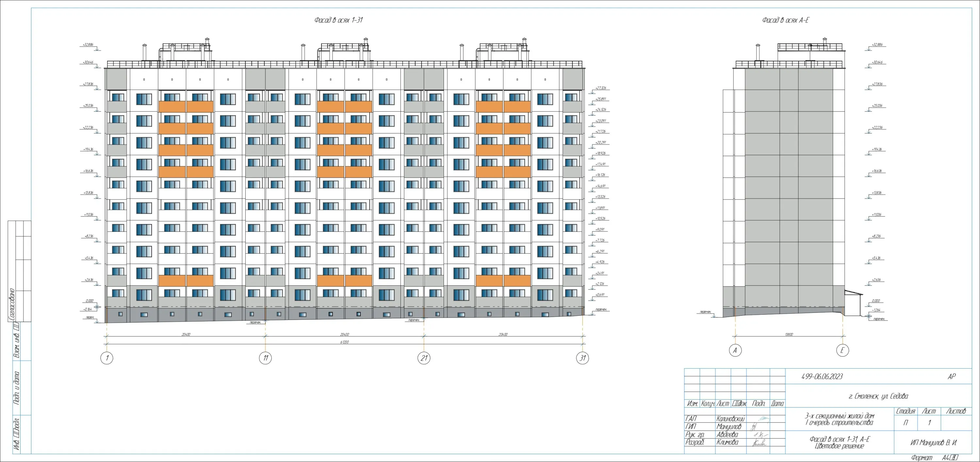Click the side facade dimension '13800'
The image size is (980, 462).
(788, 335)
